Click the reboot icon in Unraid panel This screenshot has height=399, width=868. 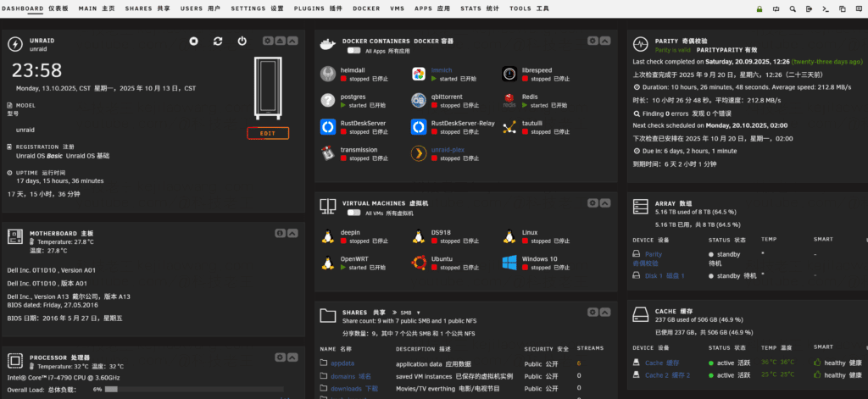coord(218,41)
